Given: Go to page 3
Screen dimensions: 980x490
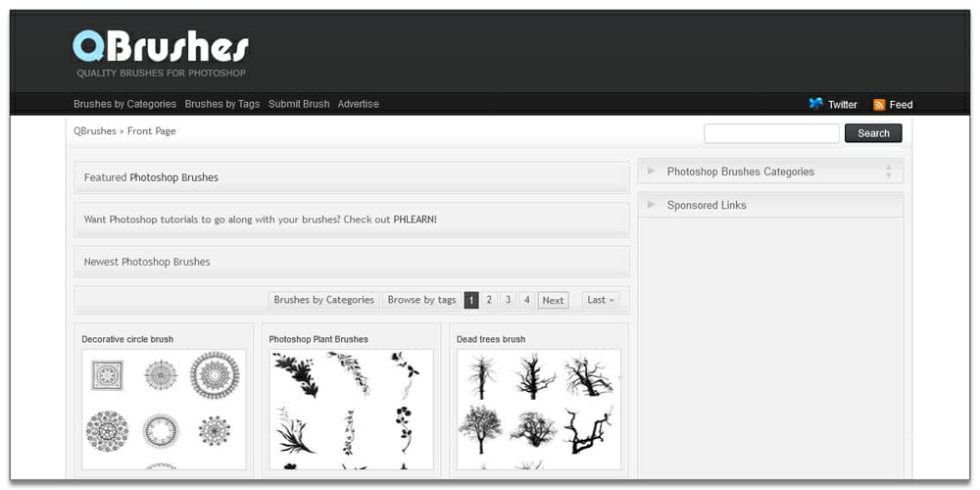Looking at the screenshot, I should pos(508,300).
